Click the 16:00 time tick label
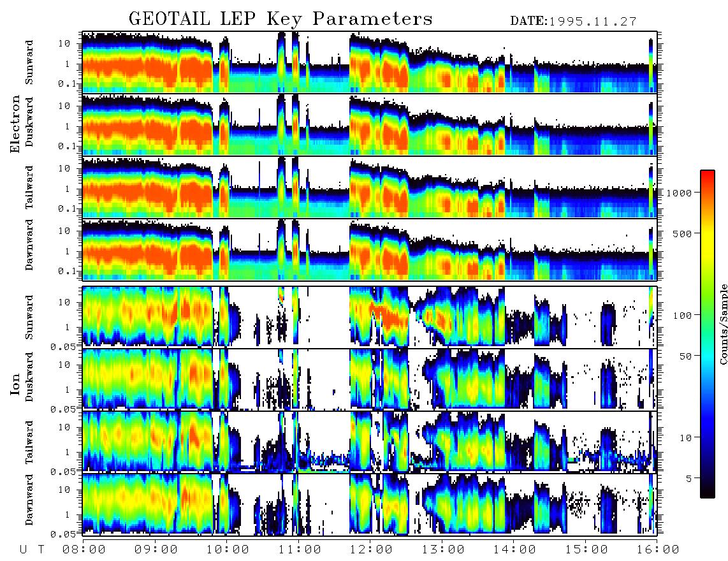The image size is (728, 561). (x=658, y=550)
